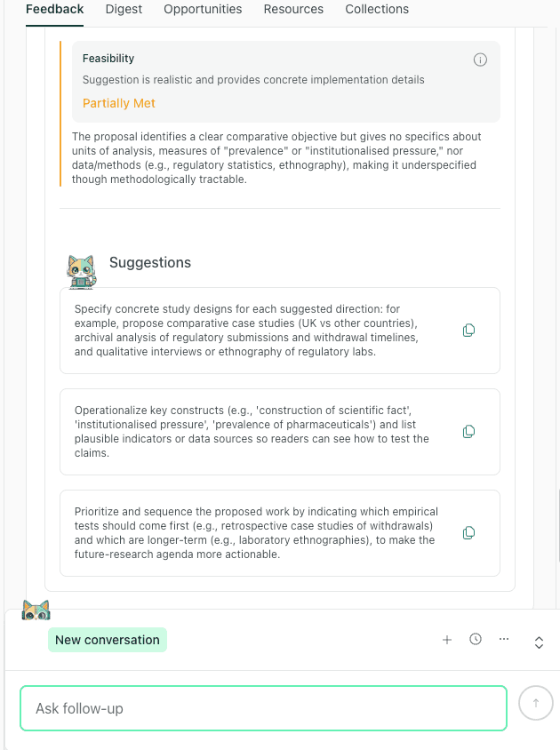Open the Collections tab
This screenshot has height=750, width=560.
[377, 9]
